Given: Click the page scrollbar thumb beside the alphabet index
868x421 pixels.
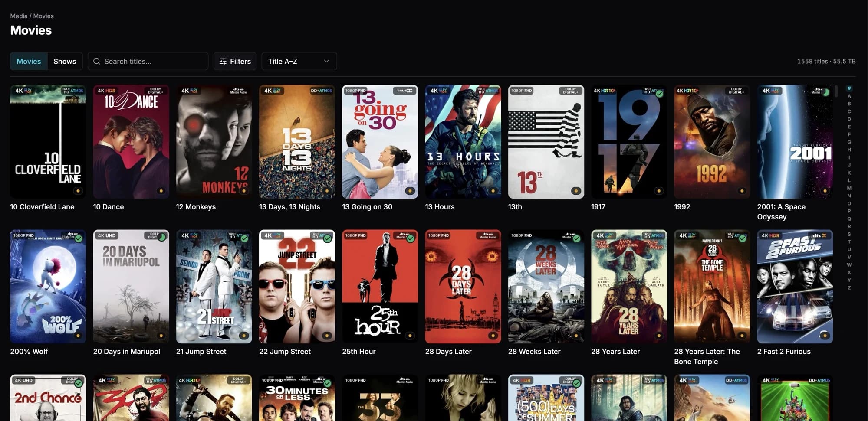Looking at the screenshot, I should [836, 91].
